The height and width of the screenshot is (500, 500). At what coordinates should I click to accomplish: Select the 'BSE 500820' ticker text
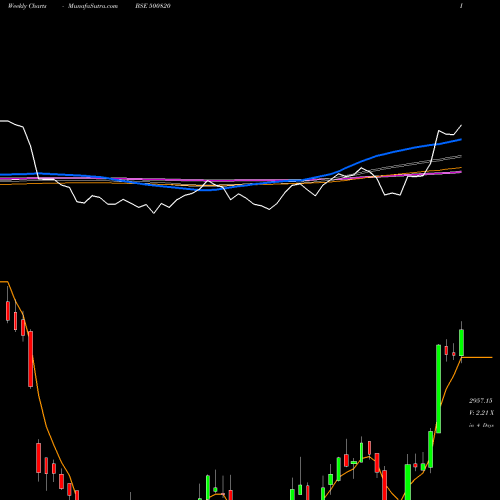(x=153, y=6)
